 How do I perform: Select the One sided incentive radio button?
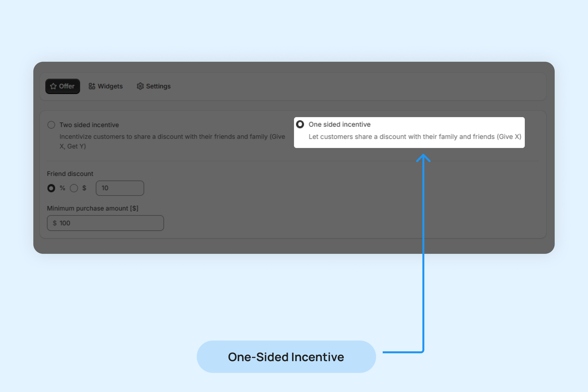300,124
